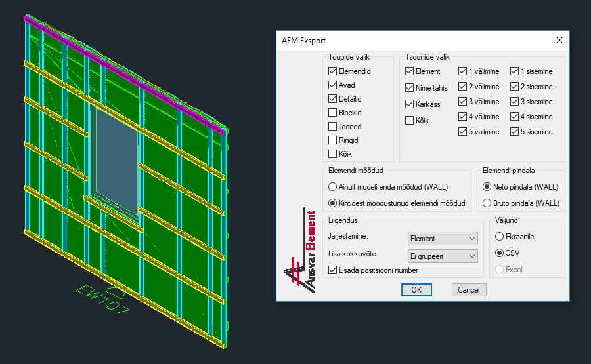Enable the Jooned checkbox

tap(332, 127)
